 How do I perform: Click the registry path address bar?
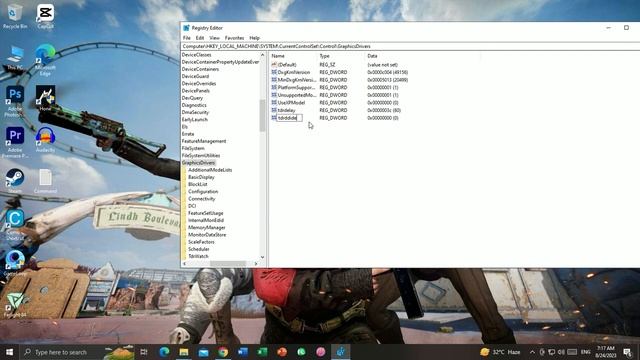tap(410, 46)
